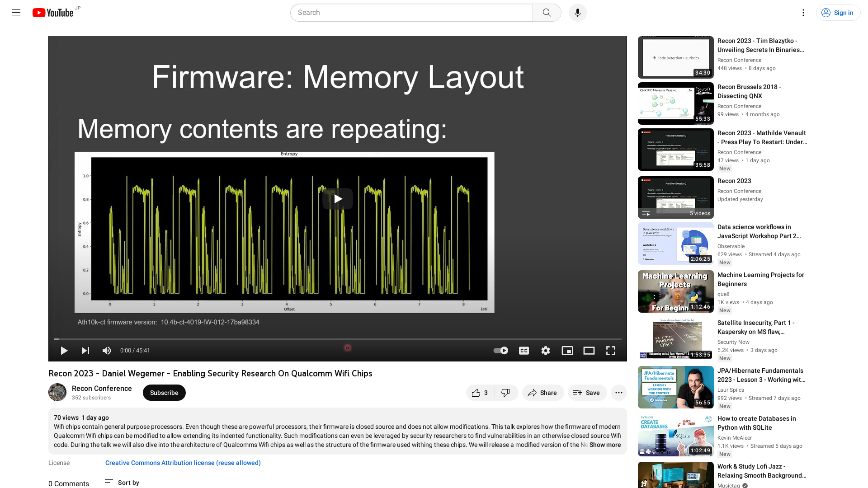Image resolution: width=868 pixels, height=488 pixels.
Task: Select the Recon 2023 playlist thumbnail
Action: tap(675, 197)
